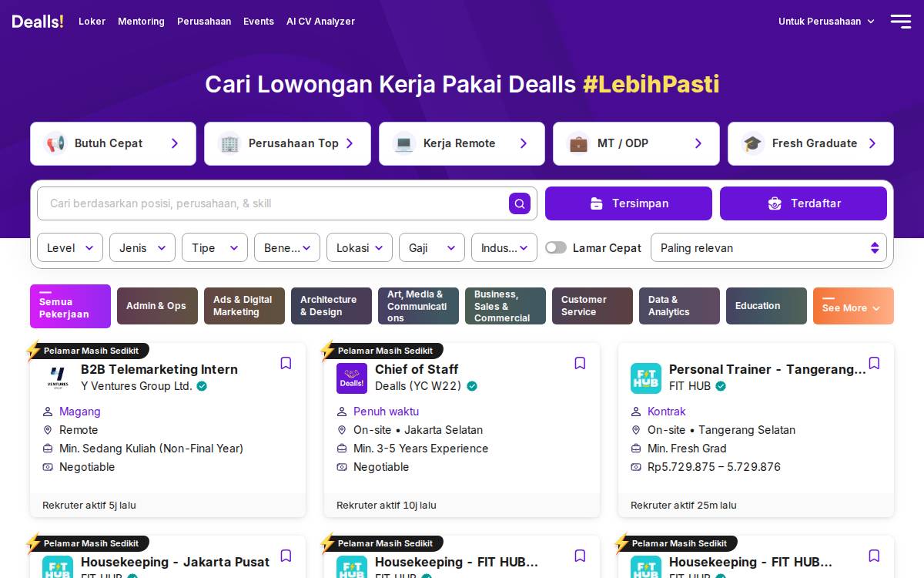Click the briefcase icon on MT / ODP

click(x=578, y=143)
